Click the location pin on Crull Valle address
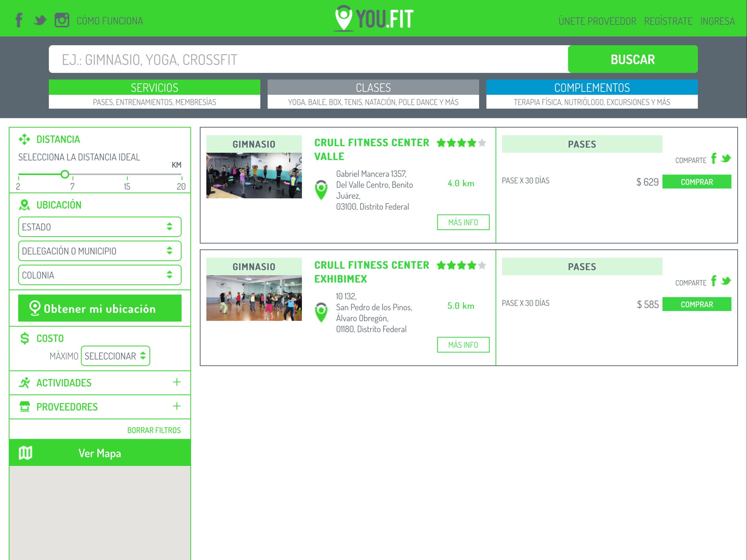747x560 pixels. click(x=321, y=190)
